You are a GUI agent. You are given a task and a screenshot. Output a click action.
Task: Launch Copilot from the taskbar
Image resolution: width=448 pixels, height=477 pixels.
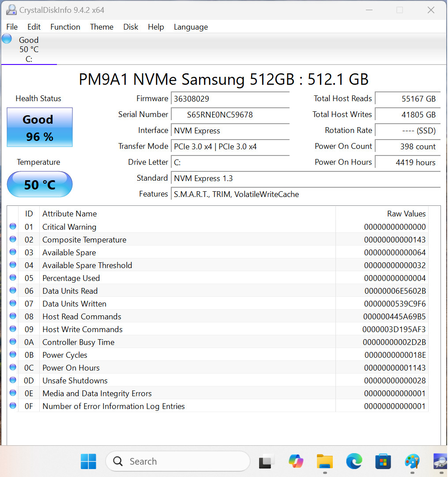coord(296,461)
